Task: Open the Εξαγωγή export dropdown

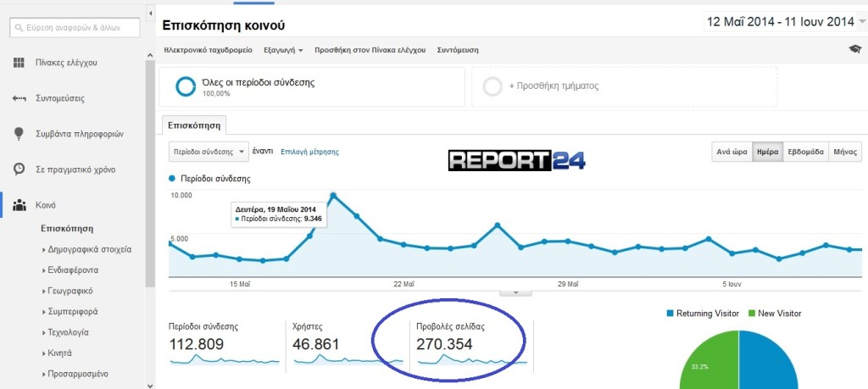Action: (x=283, y=50)
